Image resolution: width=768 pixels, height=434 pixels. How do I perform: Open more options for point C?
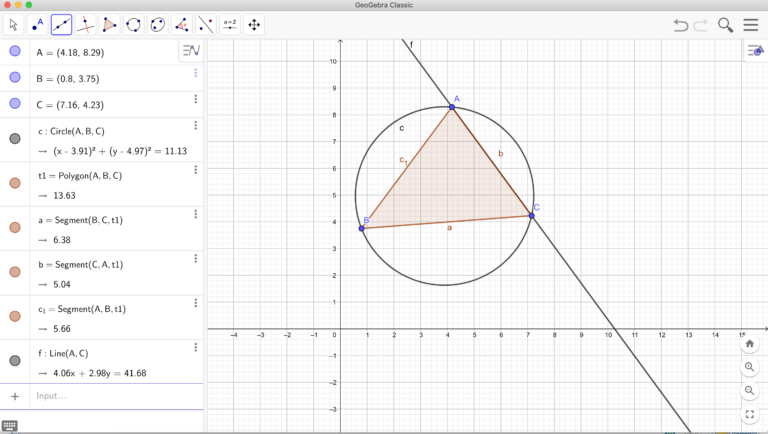pos(196,99)
